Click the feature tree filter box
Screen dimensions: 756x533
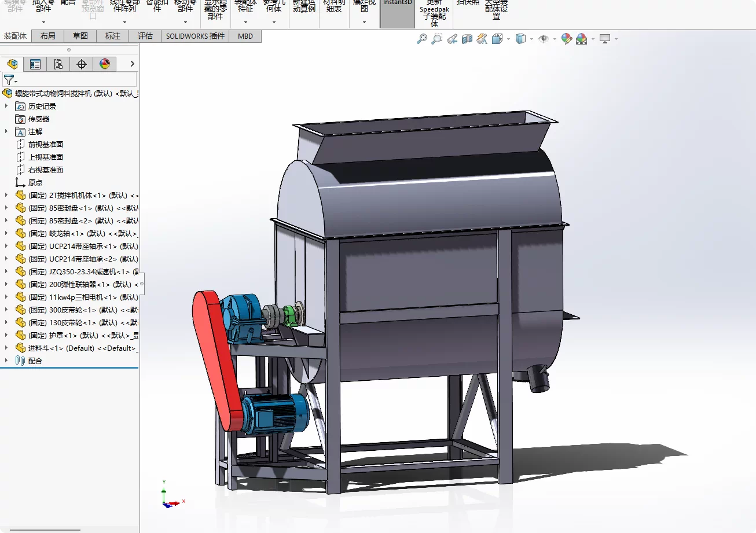[x=75, y=80]
